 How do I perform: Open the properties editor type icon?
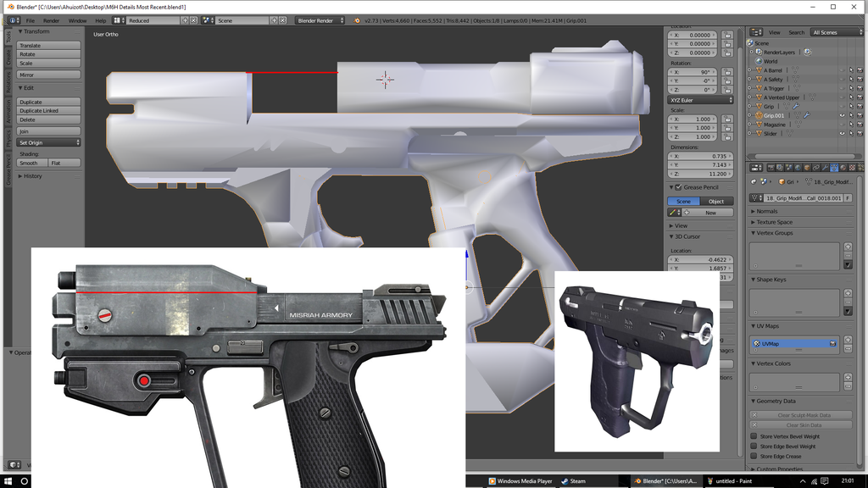(756, 168)
